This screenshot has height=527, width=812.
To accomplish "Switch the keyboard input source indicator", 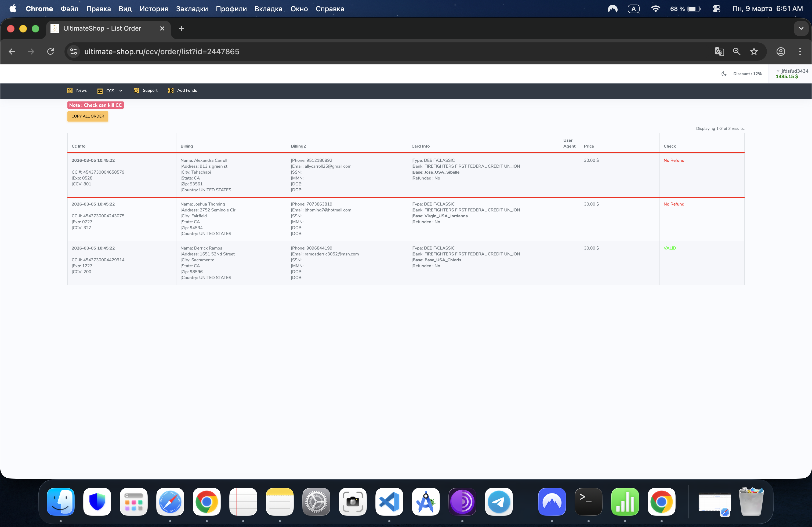I will click(x=633, y=9).
